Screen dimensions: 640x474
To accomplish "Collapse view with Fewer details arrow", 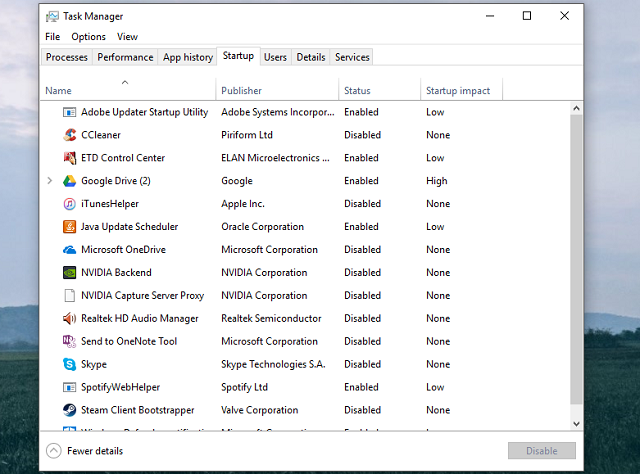I will click(x=53, y=451).
